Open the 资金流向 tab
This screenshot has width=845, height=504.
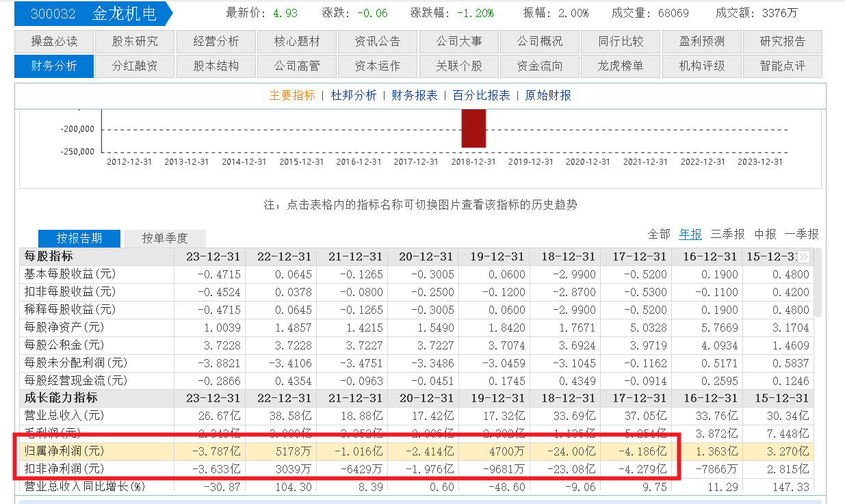click(540, 66)
